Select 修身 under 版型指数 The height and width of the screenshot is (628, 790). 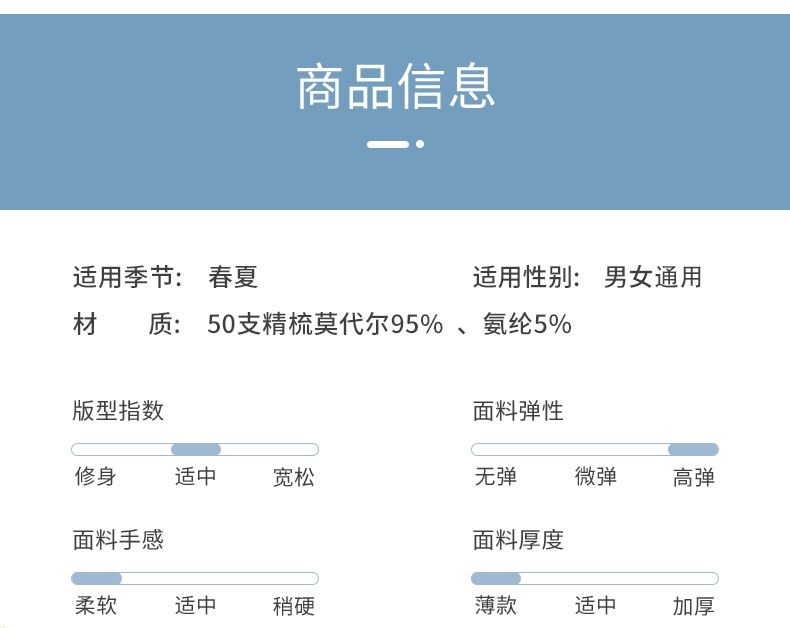click(x=95, y=477)
